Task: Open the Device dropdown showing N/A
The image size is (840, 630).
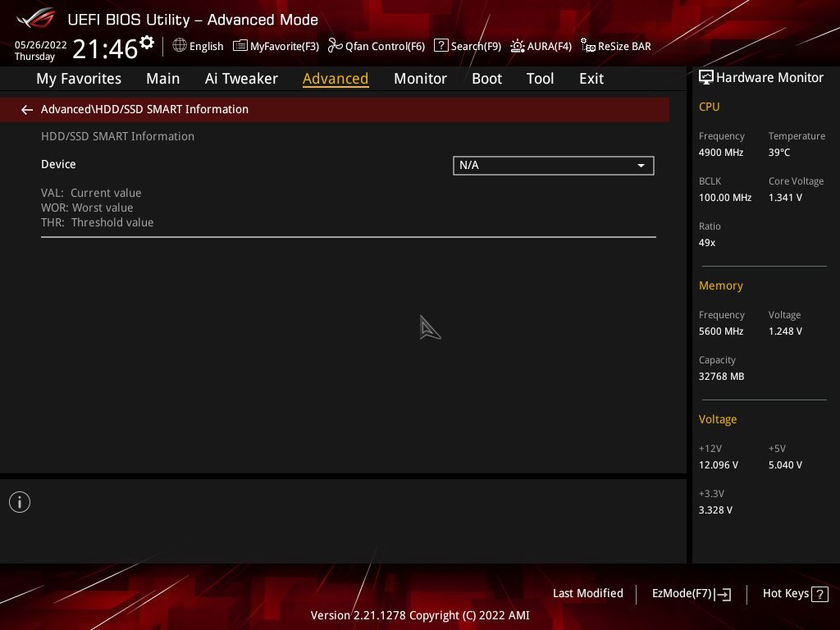Action: click(554, 166)
